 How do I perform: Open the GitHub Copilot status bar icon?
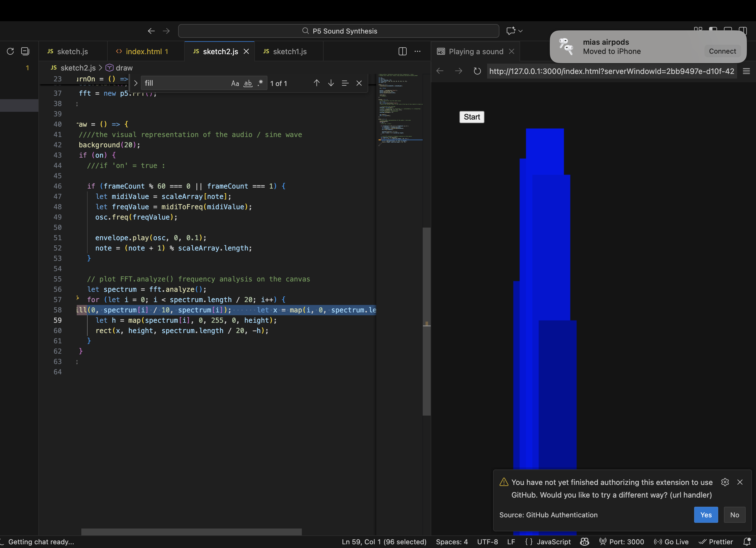pos(584,542)
